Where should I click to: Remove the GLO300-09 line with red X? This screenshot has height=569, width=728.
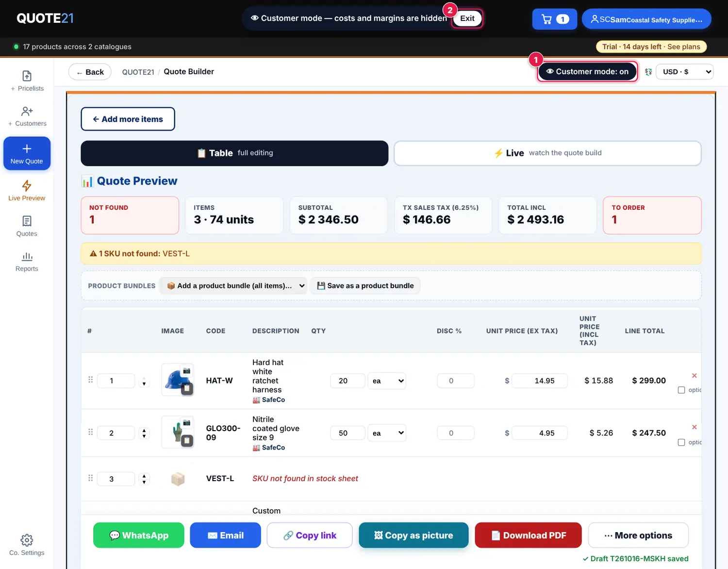pyautogui.click(x=694, y=427)
